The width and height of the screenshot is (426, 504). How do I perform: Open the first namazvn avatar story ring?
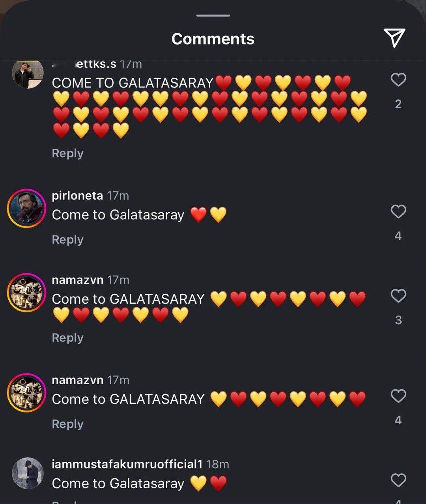pyautogui.click(x=27, y=293)
